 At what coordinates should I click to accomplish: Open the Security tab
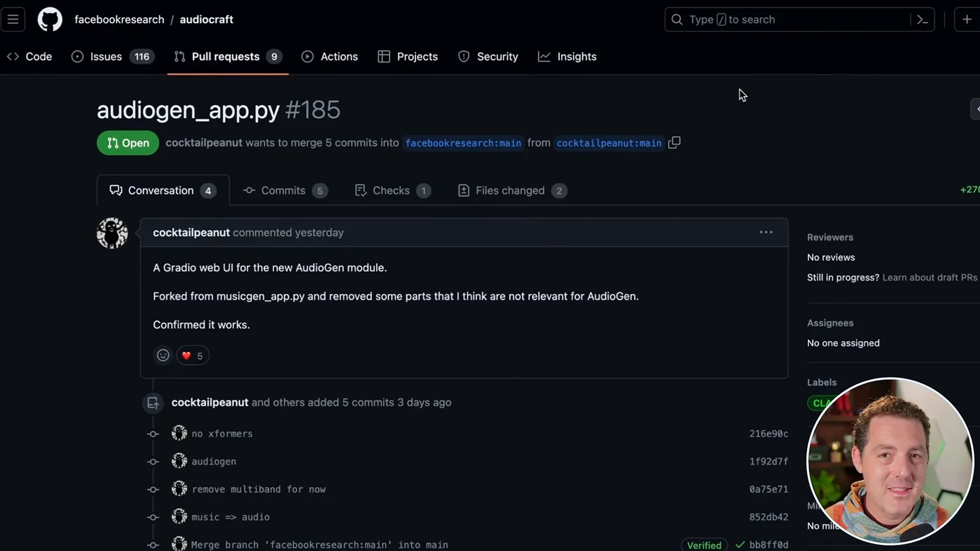click(488, 56)
